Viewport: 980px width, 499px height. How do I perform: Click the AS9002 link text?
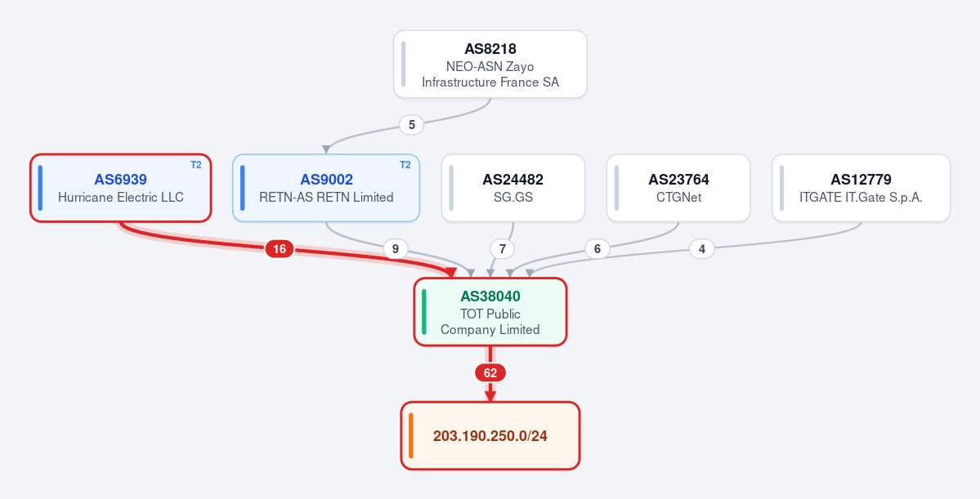[x=326, y=180]
